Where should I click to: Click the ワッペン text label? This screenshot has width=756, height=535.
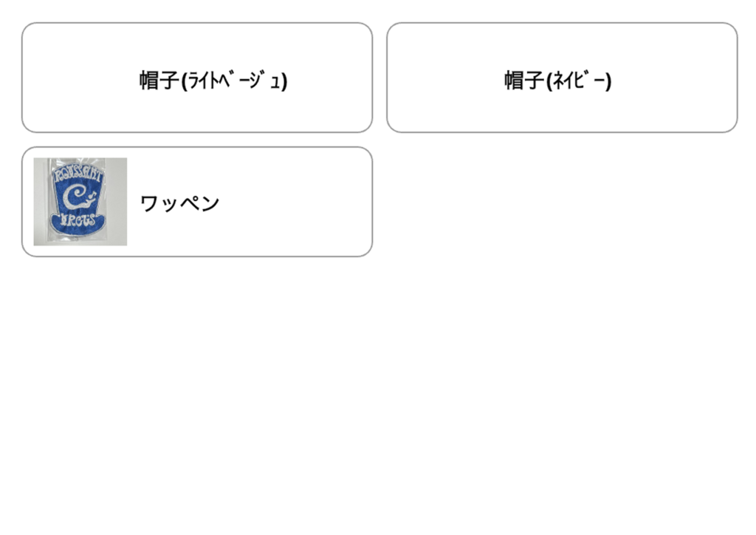coord(179,203)
